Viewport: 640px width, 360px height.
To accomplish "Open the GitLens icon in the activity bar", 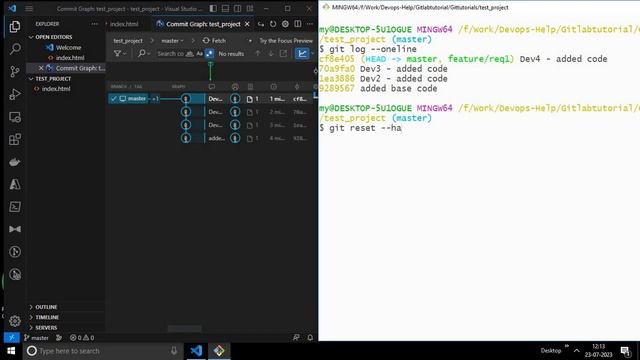I will click(x=15, y=252).
